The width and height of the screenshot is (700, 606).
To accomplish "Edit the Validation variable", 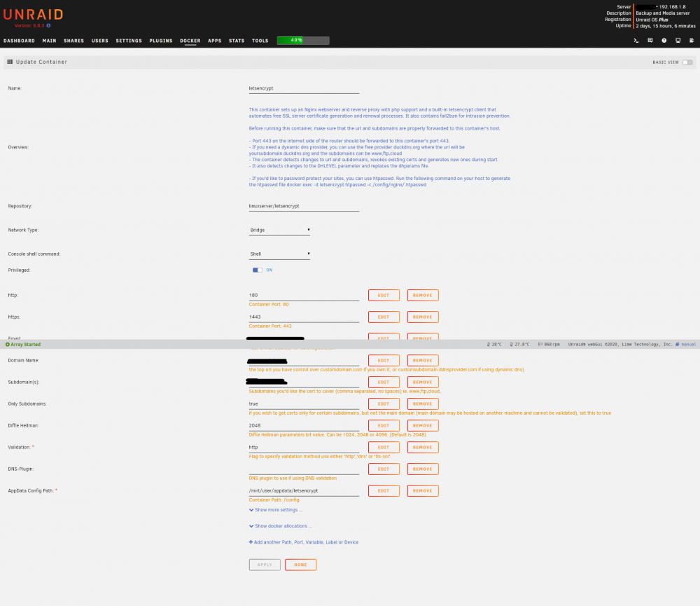I will coord(384,448).
